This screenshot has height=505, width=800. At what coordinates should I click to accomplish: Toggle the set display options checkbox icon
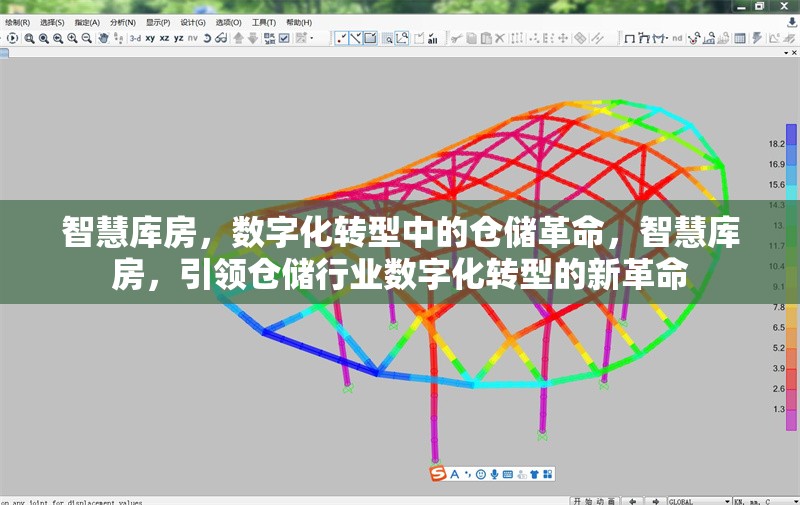(x=284, y=38)
